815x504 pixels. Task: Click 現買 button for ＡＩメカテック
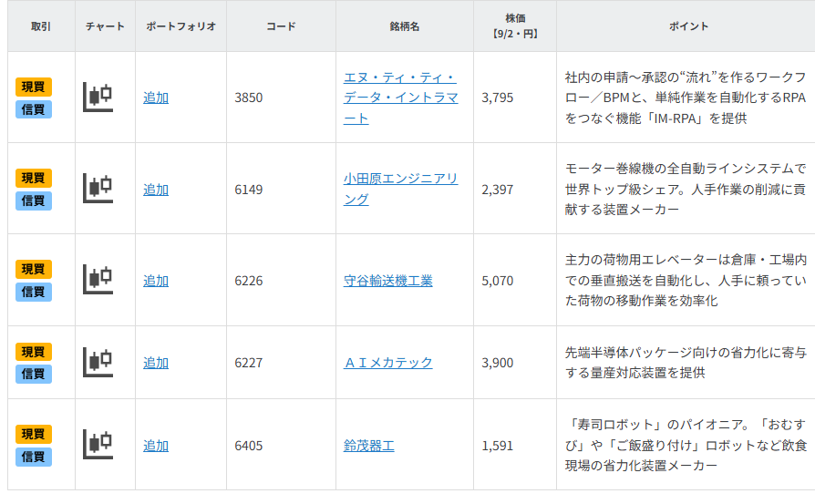tap(34, 352)
